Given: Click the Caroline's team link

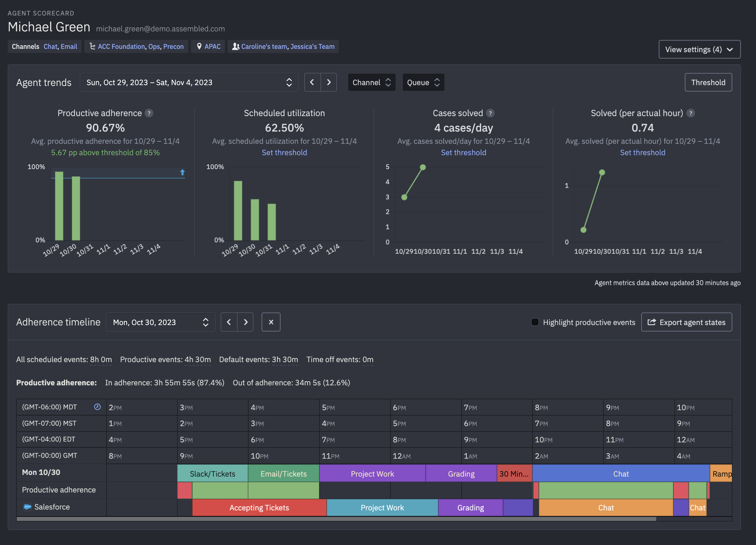Looking at the screenshot, I should click(x=264, y=46).
